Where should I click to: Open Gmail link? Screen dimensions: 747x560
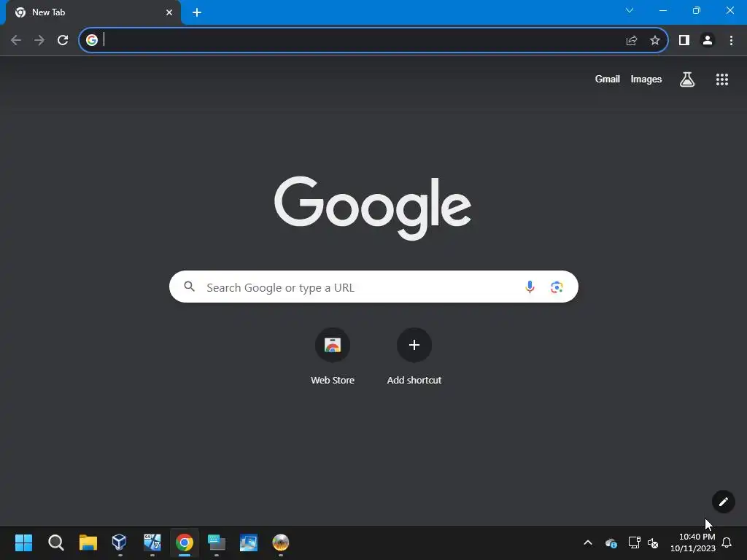[x=608, y=79]
